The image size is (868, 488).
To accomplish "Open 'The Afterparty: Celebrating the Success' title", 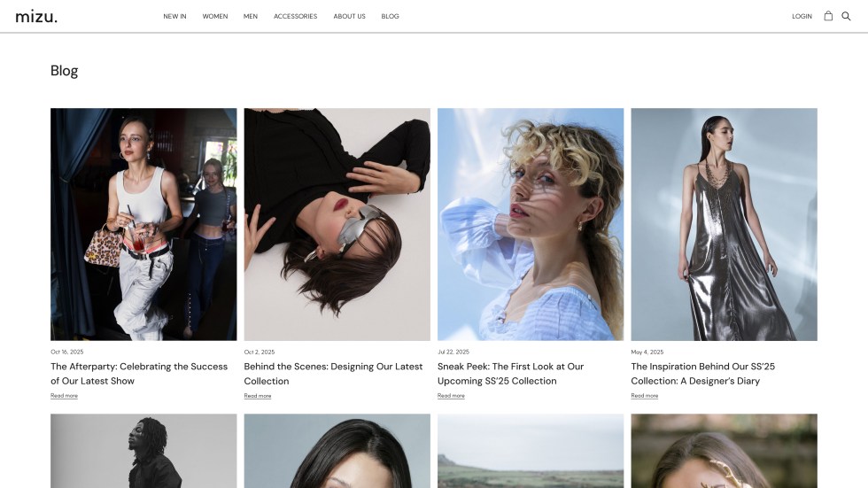I will [139, 374].
